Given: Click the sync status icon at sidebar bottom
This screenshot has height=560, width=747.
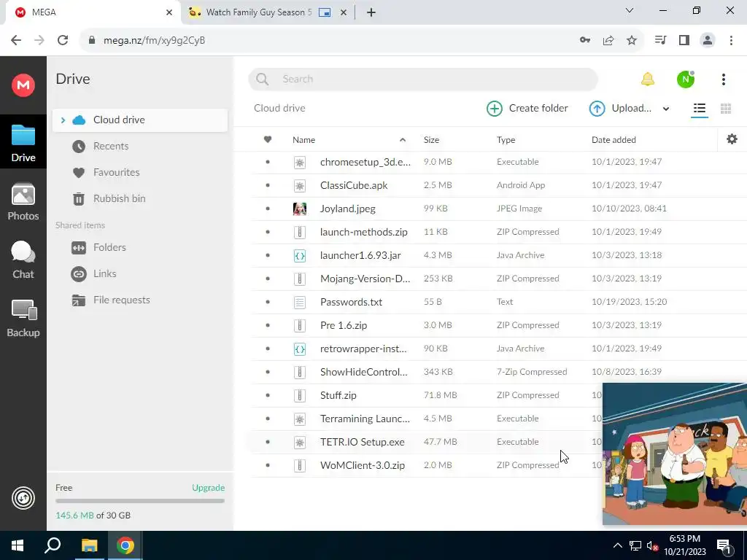Looking at the screenshot, I should click(x=23, y=498).
